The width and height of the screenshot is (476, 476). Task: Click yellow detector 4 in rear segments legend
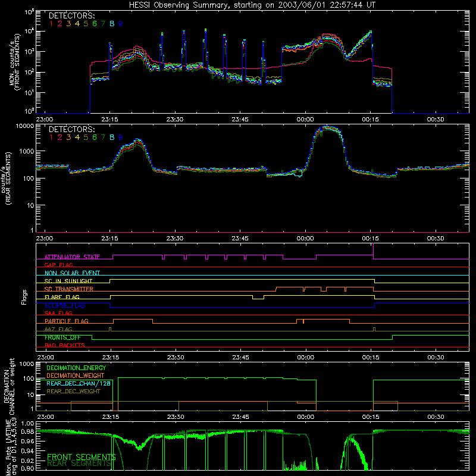[x=77, y=137]
